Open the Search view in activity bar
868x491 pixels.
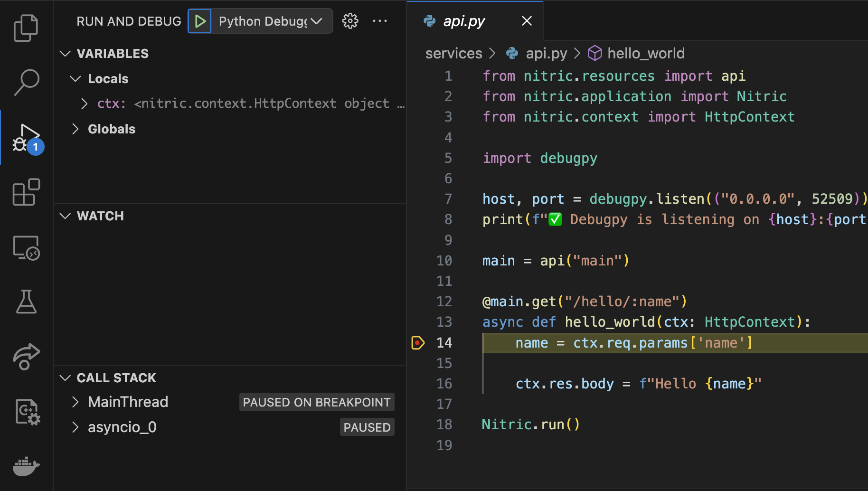(26, 83)
